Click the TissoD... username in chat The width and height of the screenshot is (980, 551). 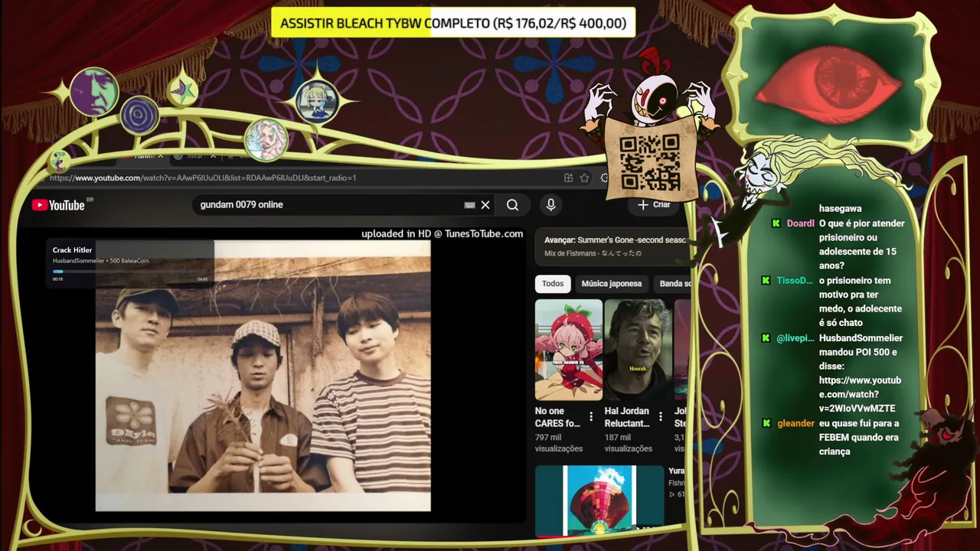click(x=795, y=281)
